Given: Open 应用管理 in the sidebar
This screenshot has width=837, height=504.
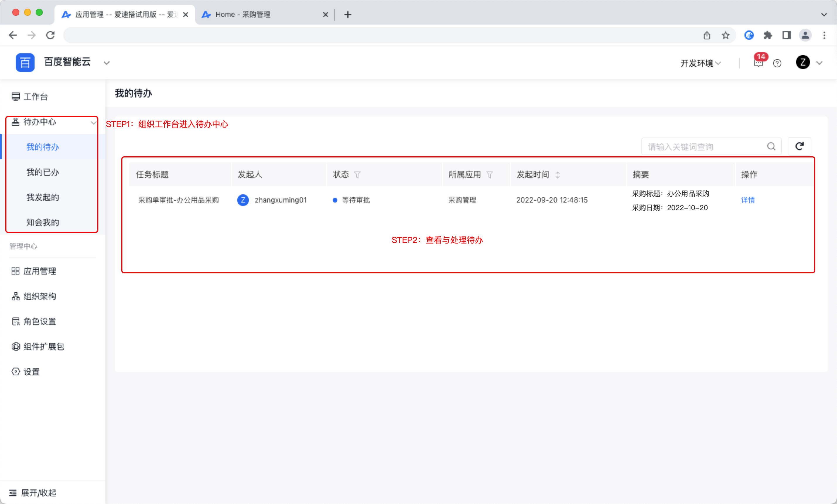Looking at the screenshot, I should [34, 271].
